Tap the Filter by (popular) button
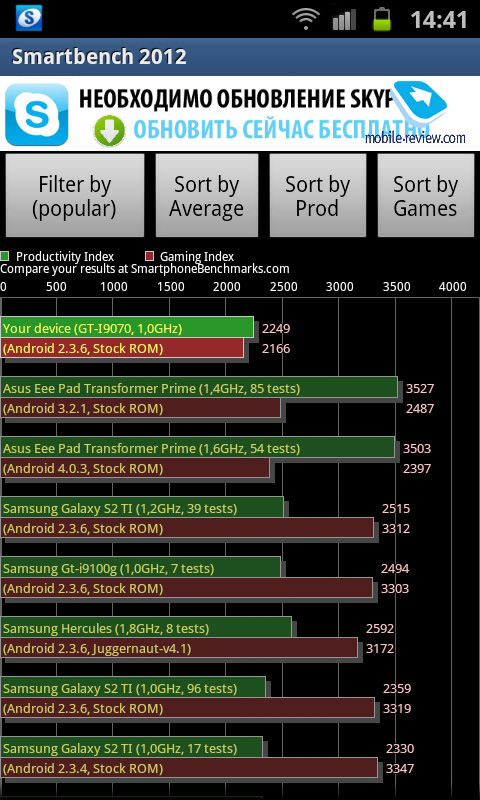The height and width of the screenshot is (800, 480). coord(74,196)
